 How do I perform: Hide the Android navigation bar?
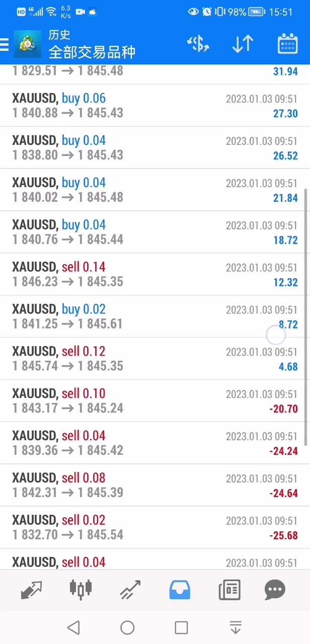point(235,627)
